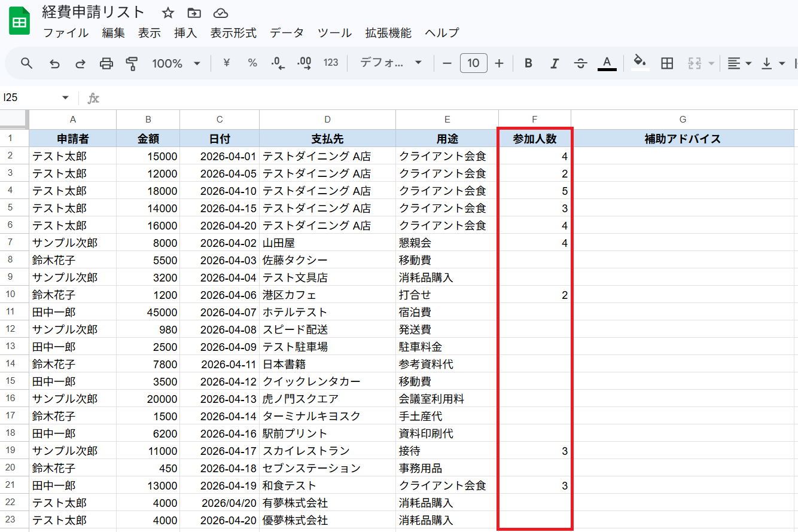Open the データ menu

click(287, 33)
